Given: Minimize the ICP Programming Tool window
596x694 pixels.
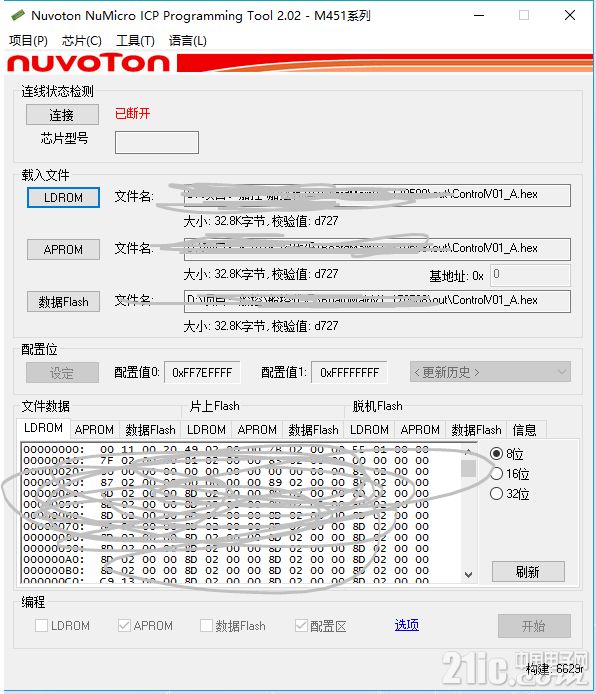Looking at the screenshot, I should [x=479, y=15].
